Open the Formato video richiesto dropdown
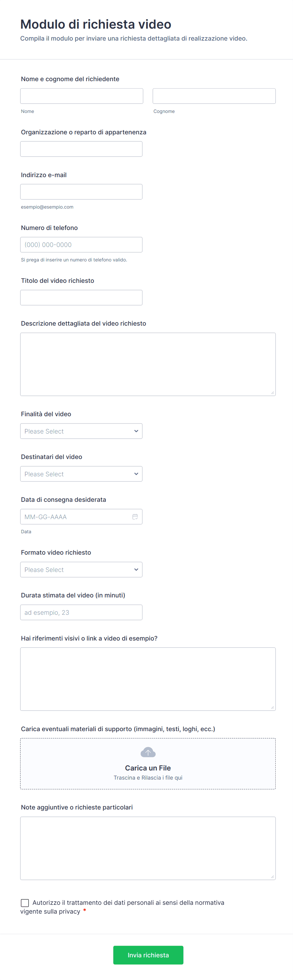 click(x=81, y=569)
